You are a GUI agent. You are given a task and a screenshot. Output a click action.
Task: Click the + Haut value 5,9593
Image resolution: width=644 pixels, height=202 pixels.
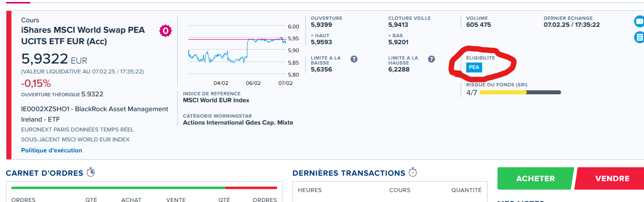click(x=321, y=42)
